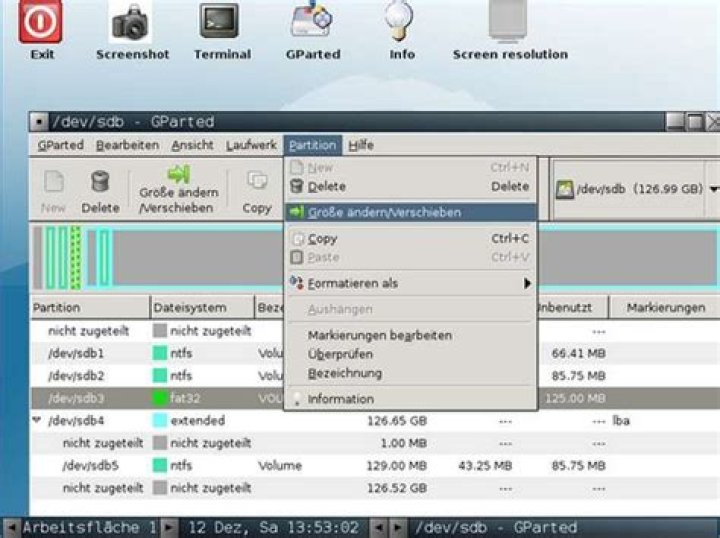Open Information in the Partition menu
The image size is (720, 538).
coord(410,398)
